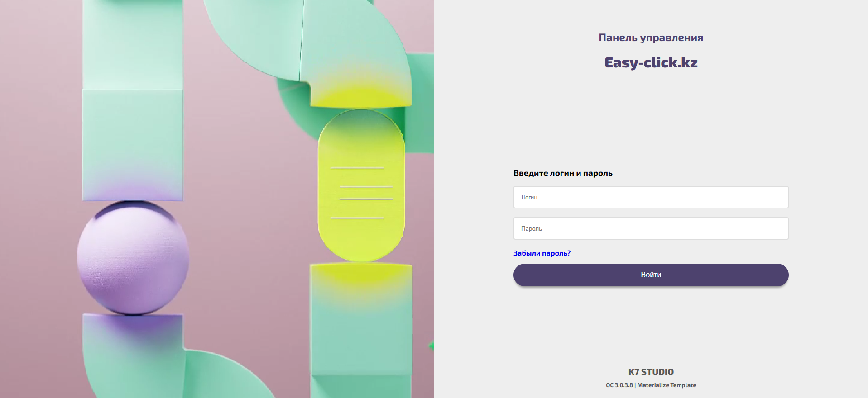
Task: Select the Easy-click.kz title text
Action: pyautogui.click(x=651, y=62)
